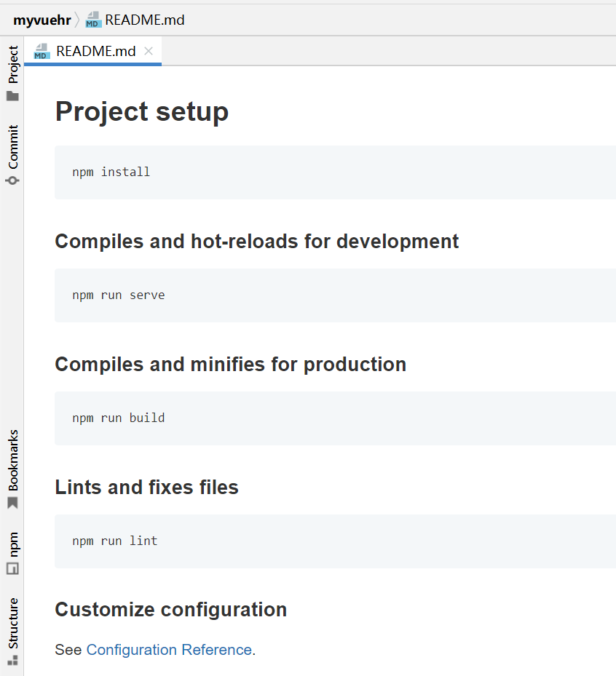The height and width of the screenshot is (676, 616).
Task: Click the 'npm run serve' code text
Action: [119, 295]
